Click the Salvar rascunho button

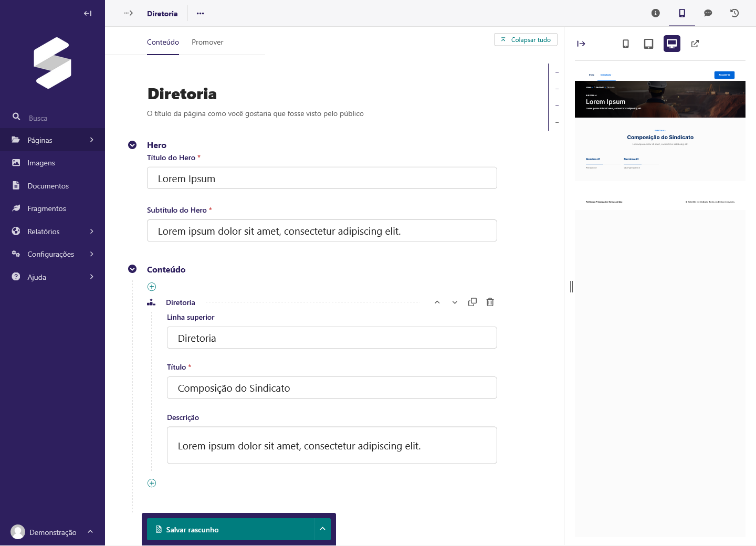click(x=230, y=529)
